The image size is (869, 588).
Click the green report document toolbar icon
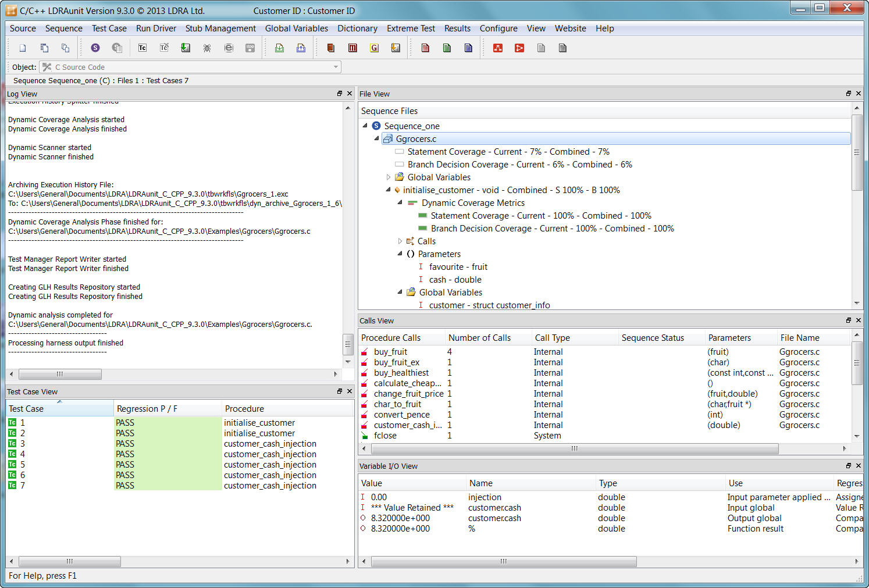point(447,48)
